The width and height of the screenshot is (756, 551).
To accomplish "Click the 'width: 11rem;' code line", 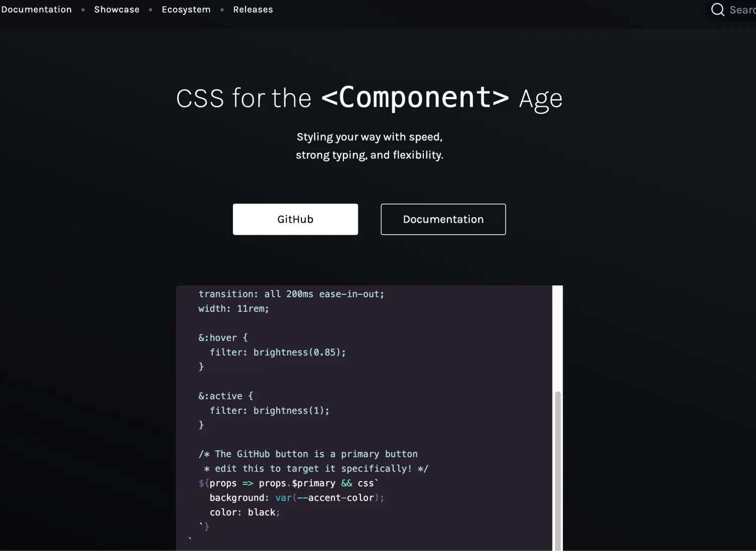I will coord(233,309).
